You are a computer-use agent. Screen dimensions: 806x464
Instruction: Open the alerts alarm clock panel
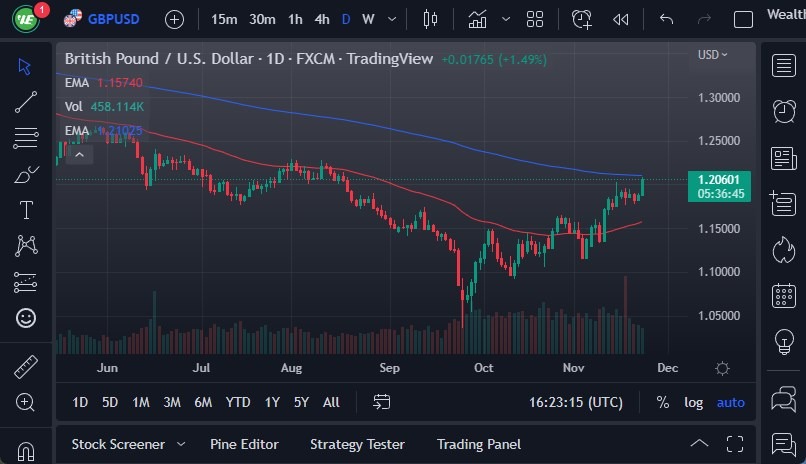pyautogui.click(x=784, y=111)
